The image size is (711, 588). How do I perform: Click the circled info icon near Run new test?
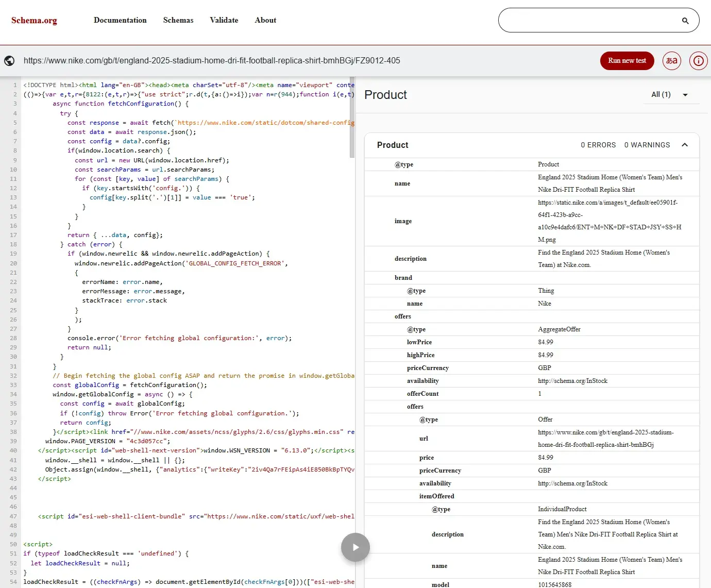(698, 60)
